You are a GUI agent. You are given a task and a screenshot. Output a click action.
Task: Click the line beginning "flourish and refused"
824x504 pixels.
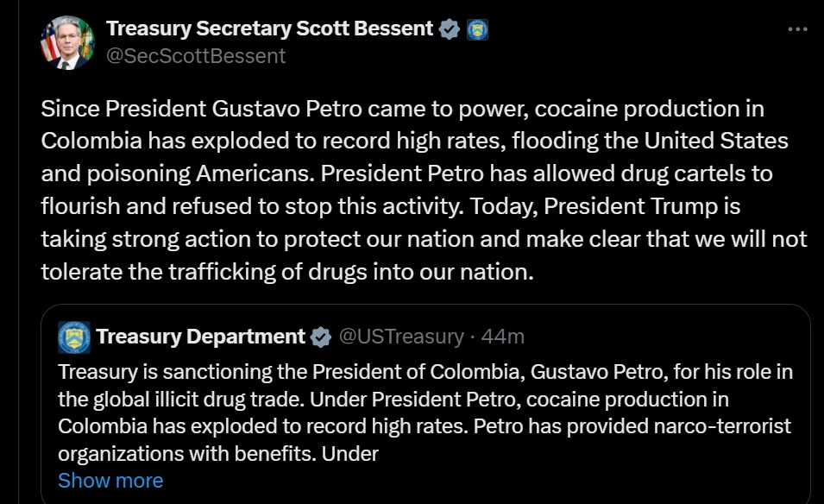[x=390, y=207]
